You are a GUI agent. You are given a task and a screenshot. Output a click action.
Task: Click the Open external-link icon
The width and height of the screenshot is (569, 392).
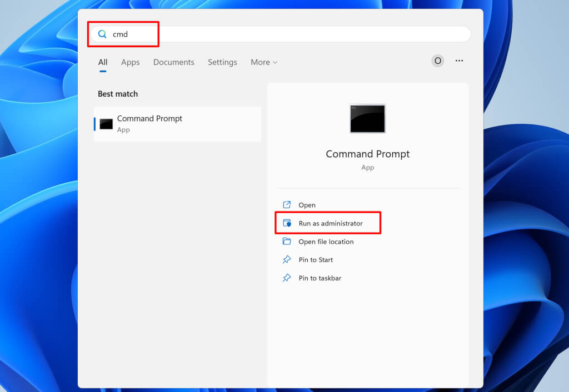pyautogui.click(x=287, y=205)
